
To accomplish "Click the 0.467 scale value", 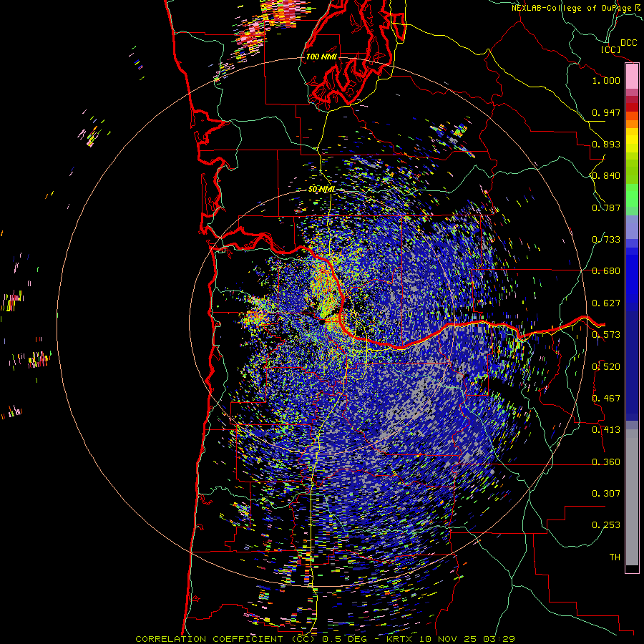I will [606, 399].
